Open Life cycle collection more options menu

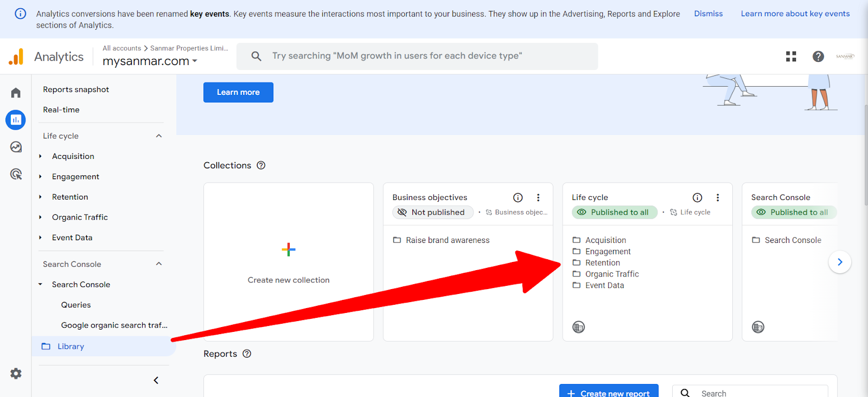[718, 197]
